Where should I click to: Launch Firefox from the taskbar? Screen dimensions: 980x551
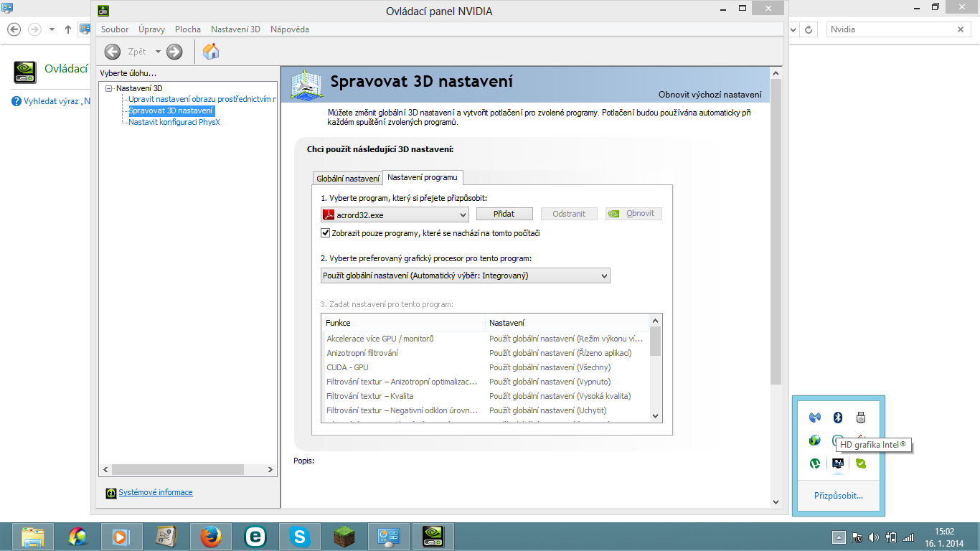coord(210,537)
